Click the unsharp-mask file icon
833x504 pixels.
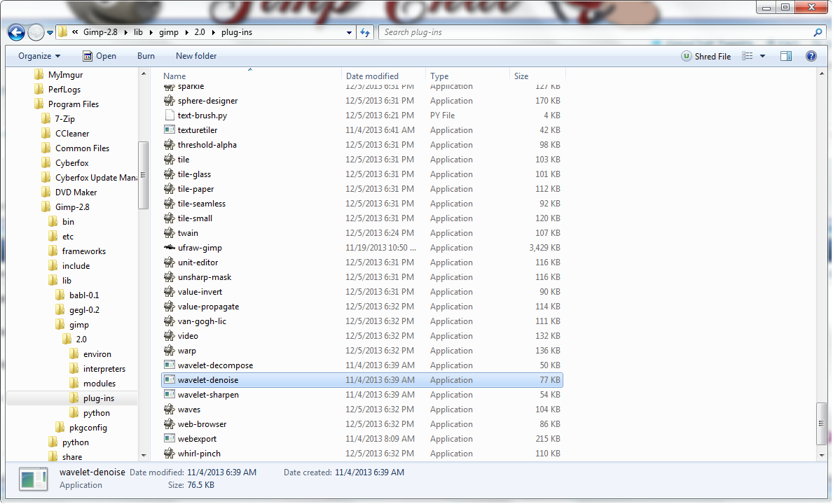click(x=169, y=277)
